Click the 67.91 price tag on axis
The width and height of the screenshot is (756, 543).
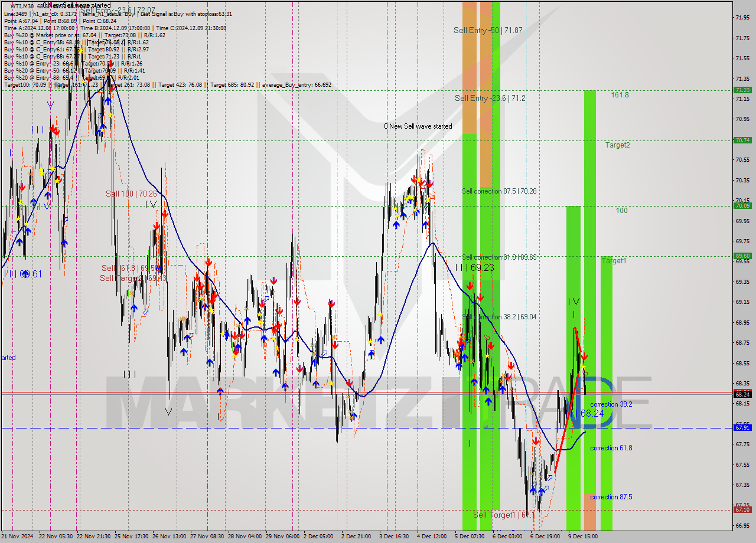coord(742,427)
